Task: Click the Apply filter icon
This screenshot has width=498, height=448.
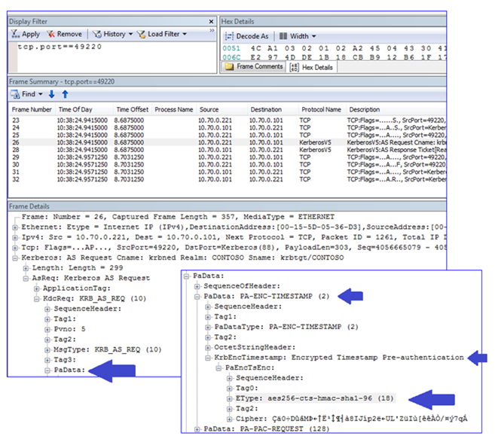Action: [x=15, y=34]
